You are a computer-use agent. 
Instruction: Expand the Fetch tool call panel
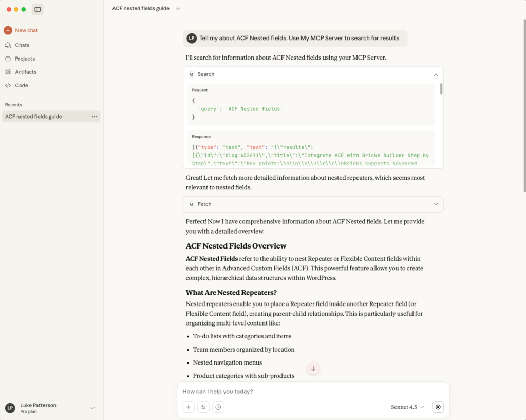[x=436, y=204]
